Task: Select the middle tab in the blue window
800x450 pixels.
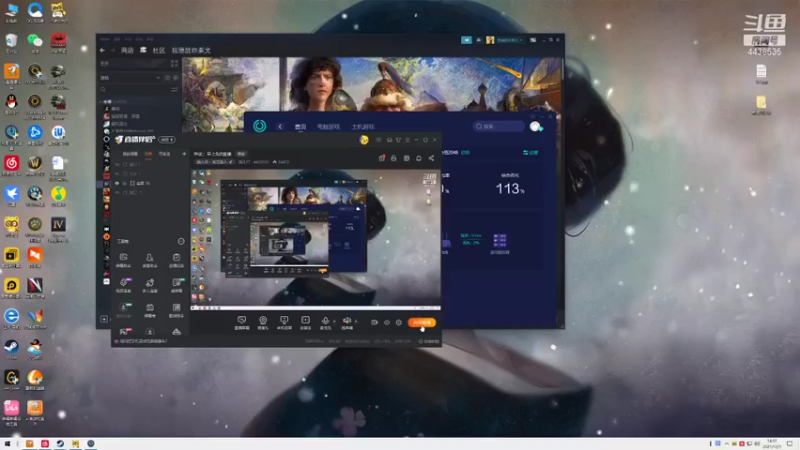Action: (x=328, y=127)
